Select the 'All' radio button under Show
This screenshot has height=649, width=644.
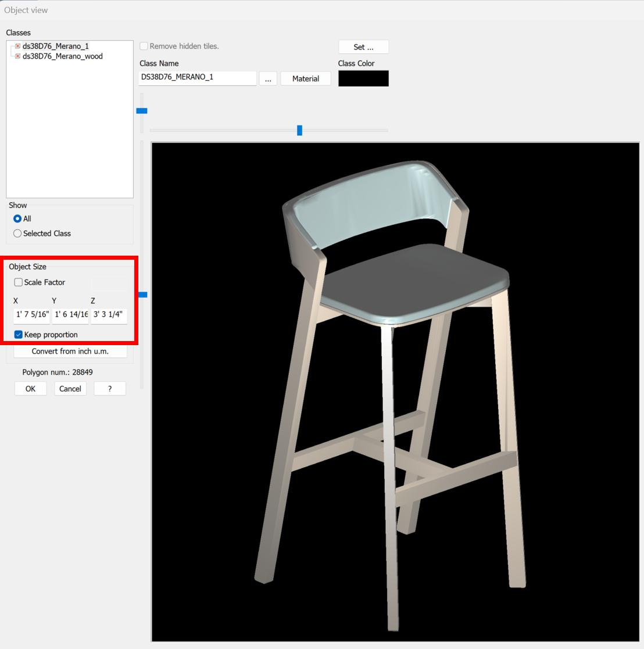[17, 218]
